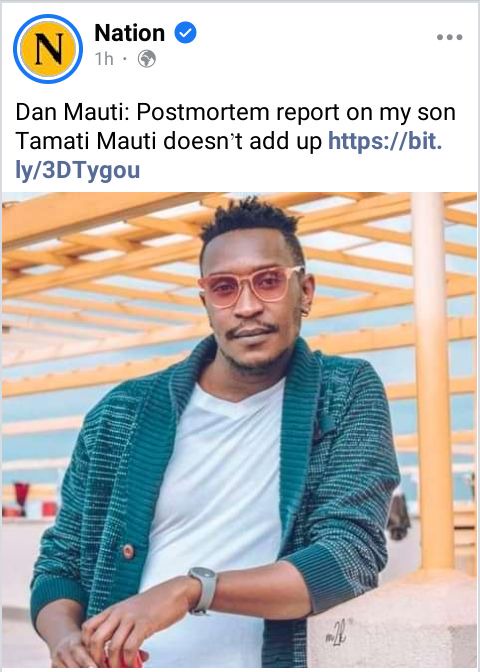The image size is (480, 672).
Task: Click the Nation page name
Action: (129, 33)
